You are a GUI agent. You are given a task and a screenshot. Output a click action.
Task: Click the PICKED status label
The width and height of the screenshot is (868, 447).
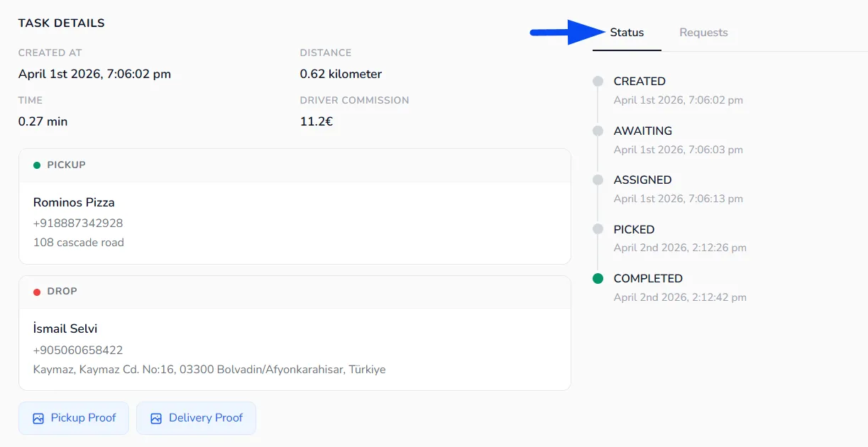pos(634,229)
